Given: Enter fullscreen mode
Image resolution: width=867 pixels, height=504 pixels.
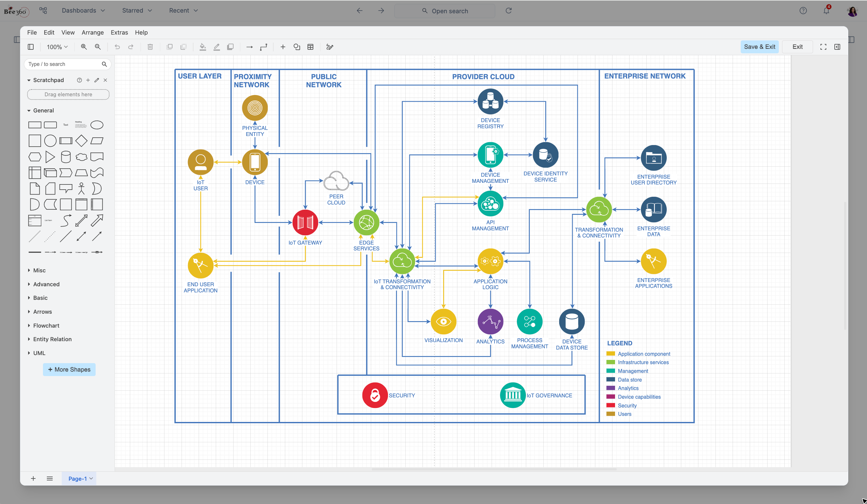Looking at the screenshot, I should pos(823,47).
